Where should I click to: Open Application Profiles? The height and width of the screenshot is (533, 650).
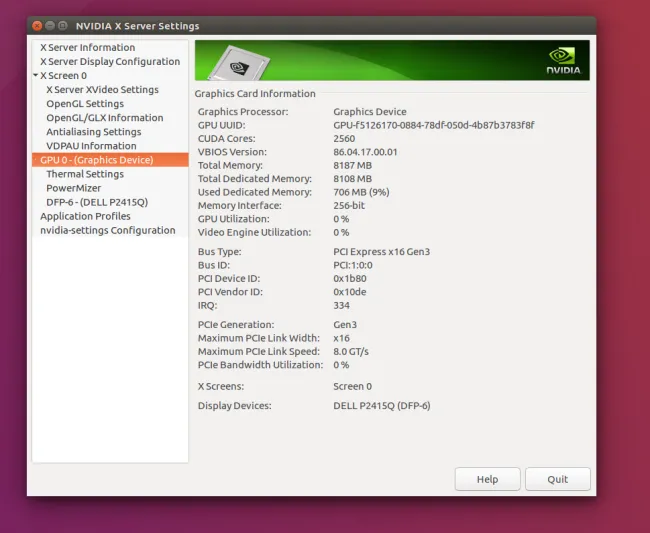pyautogui.click(x=85, y=216)
